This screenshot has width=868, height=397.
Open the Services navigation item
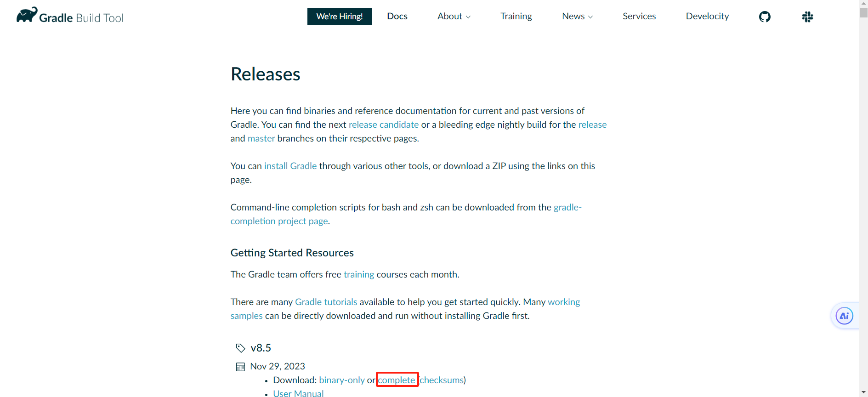pyautogui.click(x=639, y=17)
